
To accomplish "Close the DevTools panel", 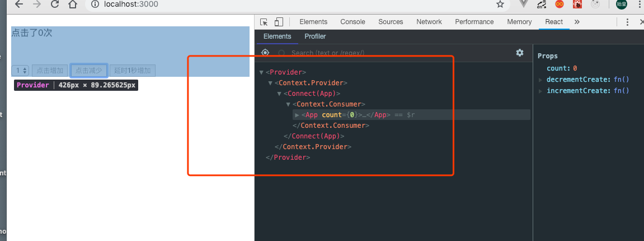I will 641,22.
